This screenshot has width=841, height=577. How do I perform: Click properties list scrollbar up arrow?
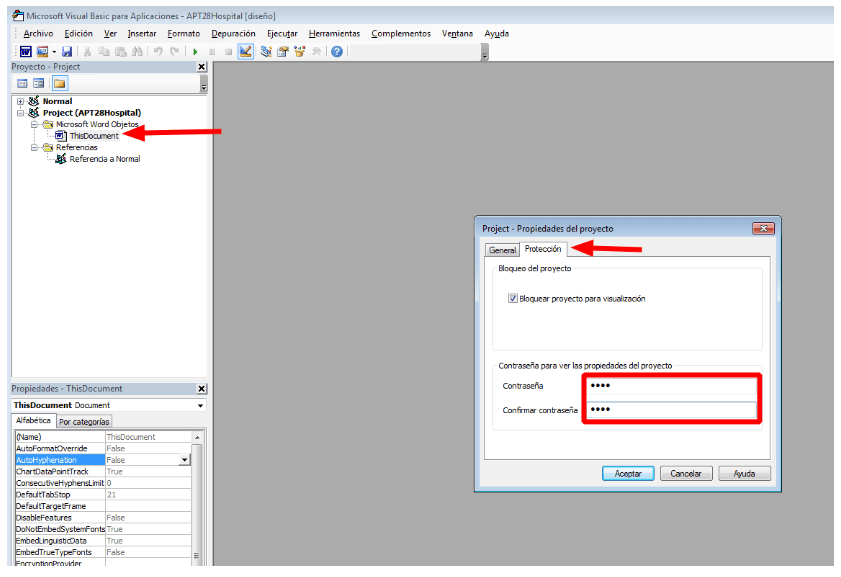(197, 437)
